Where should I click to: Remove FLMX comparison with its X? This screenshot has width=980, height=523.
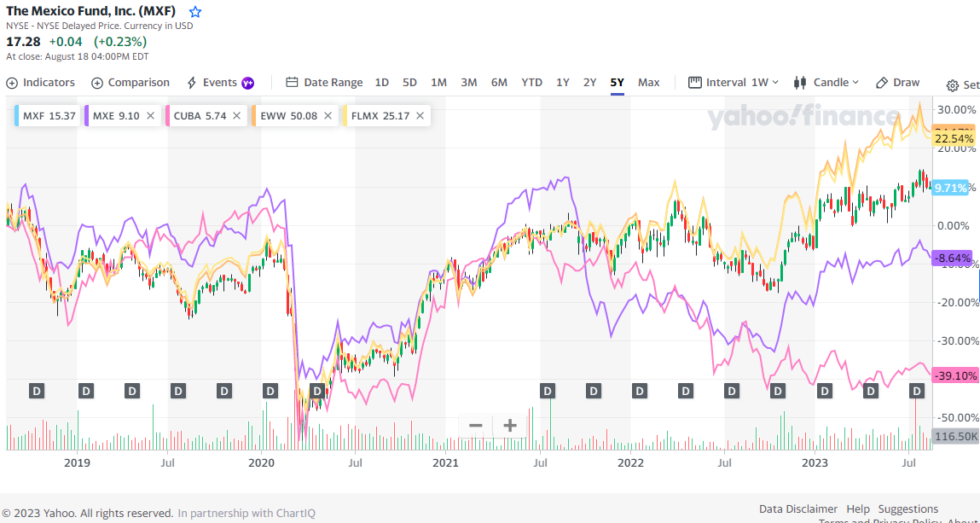coord(420,115)
